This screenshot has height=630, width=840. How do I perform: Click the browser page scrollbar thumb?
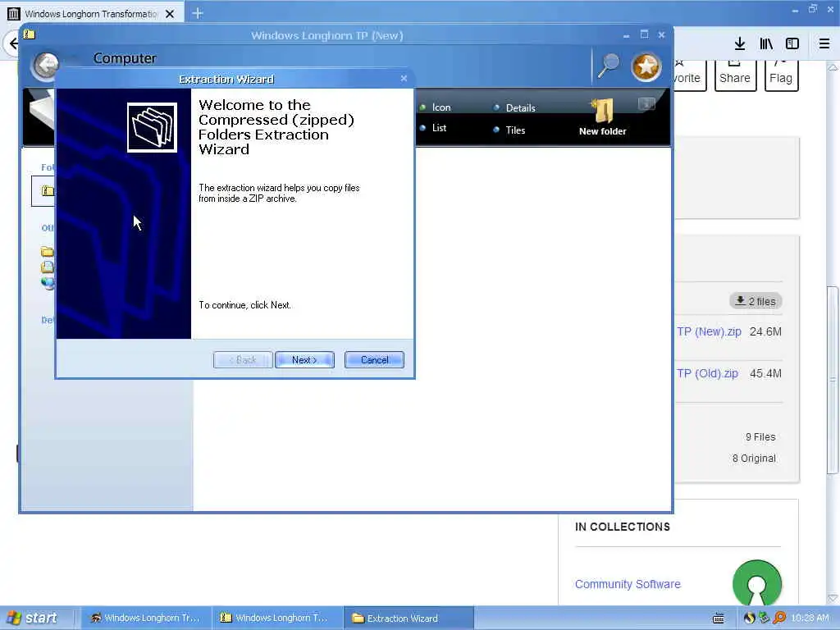coord(833,381)
